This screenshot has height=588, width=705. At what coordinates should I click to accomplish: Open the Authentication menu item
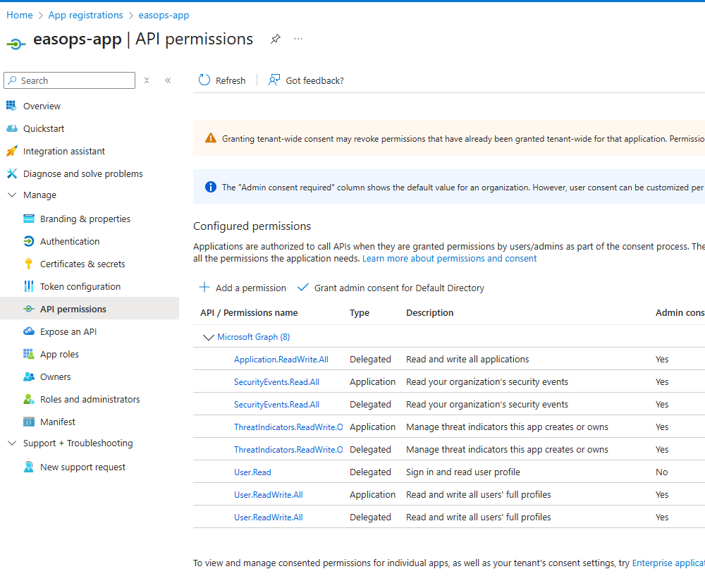(x=70, y=241)
